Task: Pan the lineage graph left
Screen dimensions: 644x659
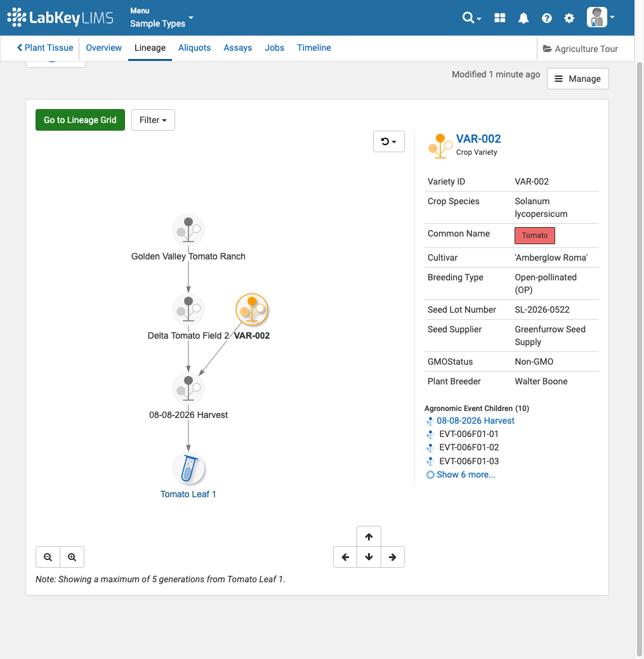Action: point(345,557)
